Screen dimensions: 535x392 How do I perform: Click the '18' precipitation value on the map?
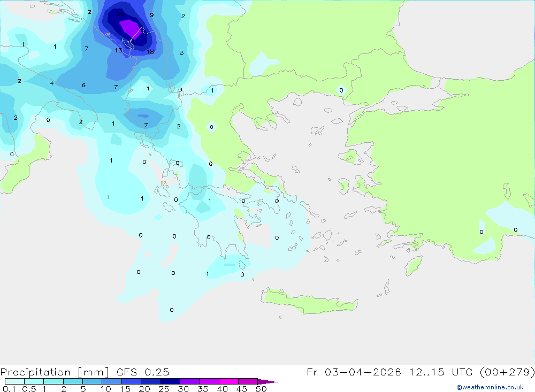(150, 51)
